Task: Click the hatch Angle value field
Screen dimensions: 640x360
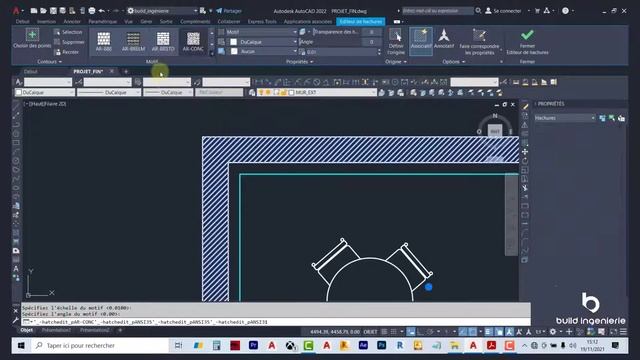Action: (371, 42)
